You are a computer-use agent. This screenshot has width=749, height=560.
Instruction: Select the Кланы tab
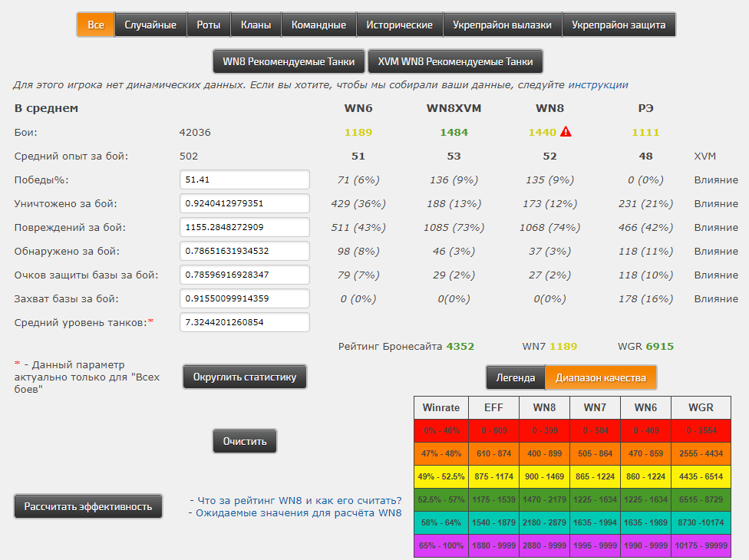(x=256, y=25)
